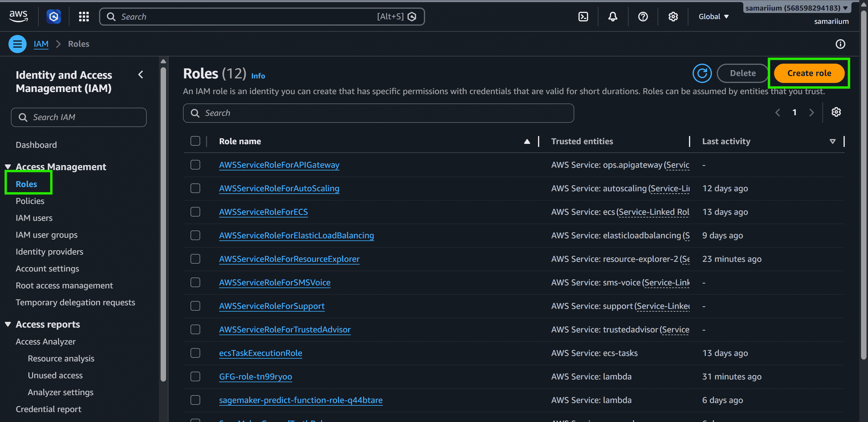Collapse the IAM side navigation panel
Image resolution: width=868 pixels, height=422 pixels.
(141, 75)
